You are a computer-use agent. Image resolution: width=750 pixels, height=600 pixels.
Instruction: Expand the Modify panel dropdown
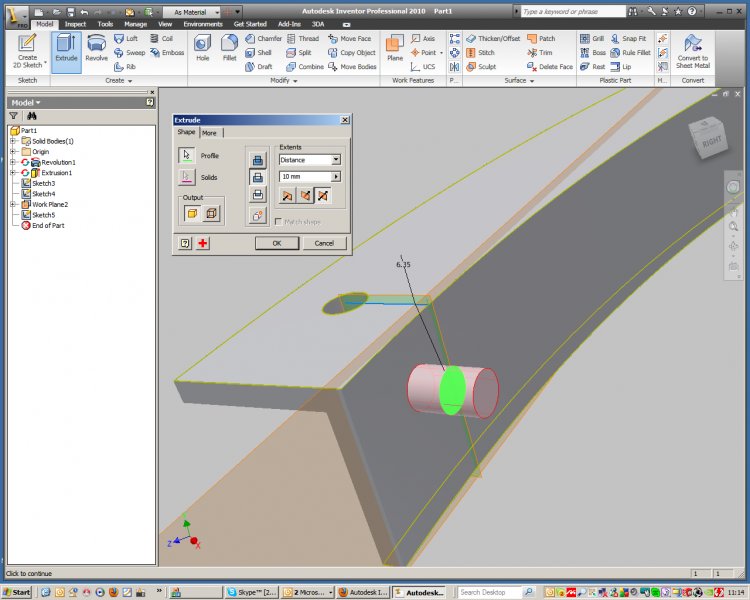[x=284, y=80]
